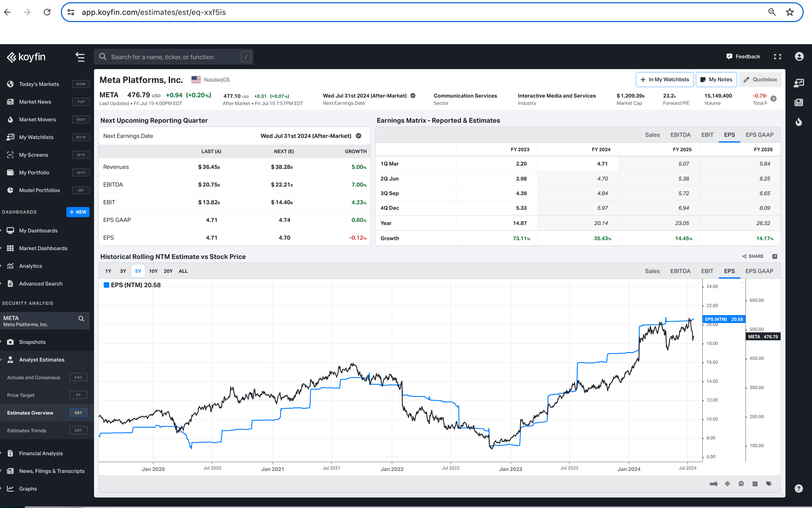Toggle the crosshair icon in chart toolbar
The width and height of the screenshot is (812, 508).
tap(727, 484)
